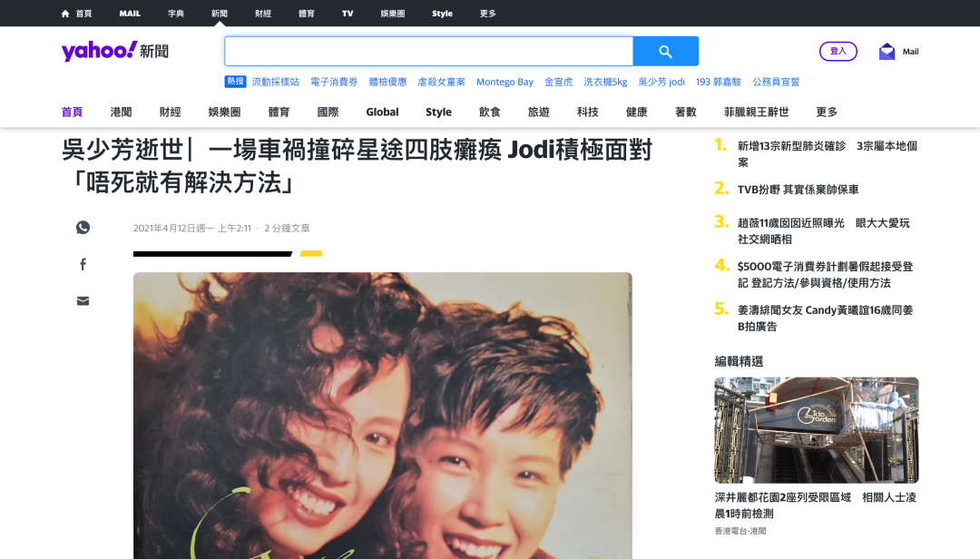Open MAIL in top navigation bar
The height and width of the screenshot is (559, 980).
(130, 14)
